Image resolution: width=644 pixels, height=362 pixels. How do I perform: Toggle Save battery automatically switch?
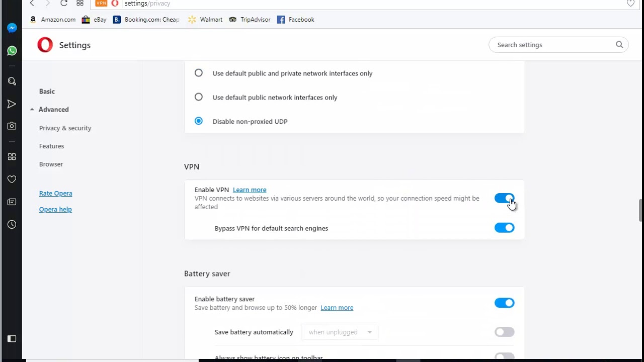point(504,332)
